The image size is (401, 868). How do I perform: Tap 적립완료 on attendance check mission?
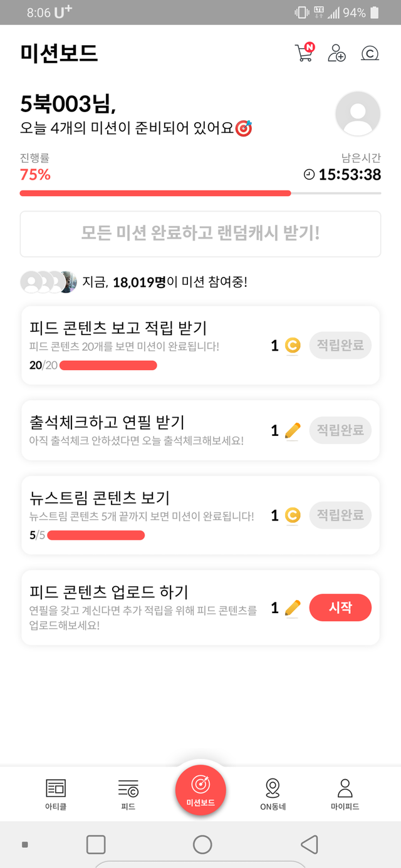(340, 430)
